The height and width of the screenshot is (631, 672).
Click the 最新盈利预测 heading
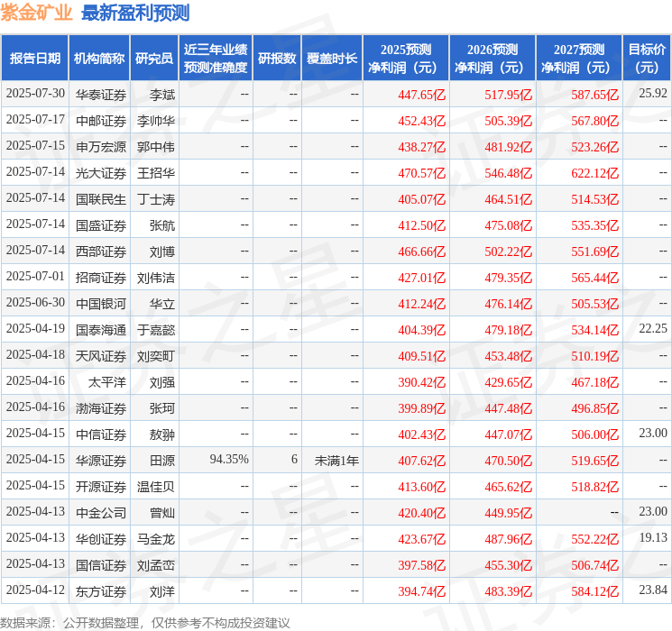click(135, 13)
